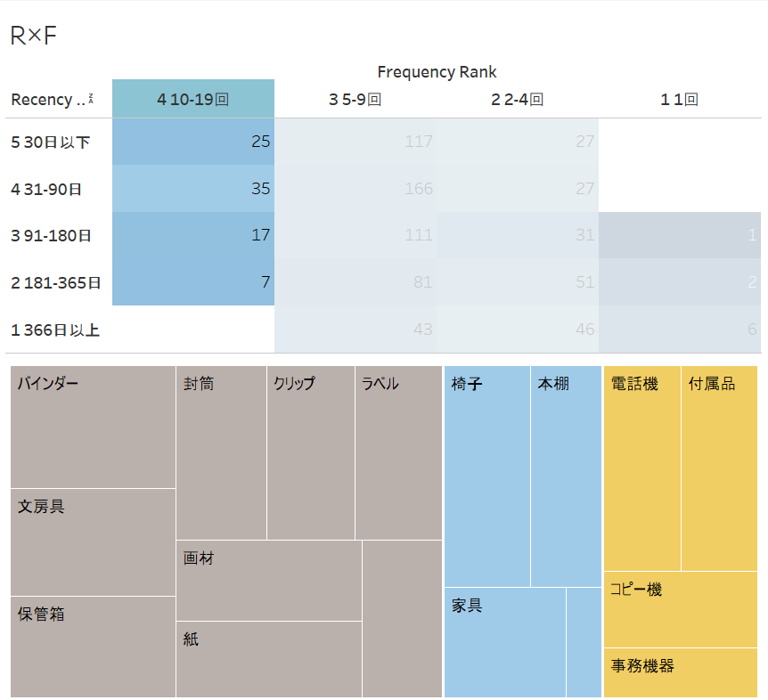768x700 pixels.
Task: Click the Recency sort descending icon
Action: [91, 98]
